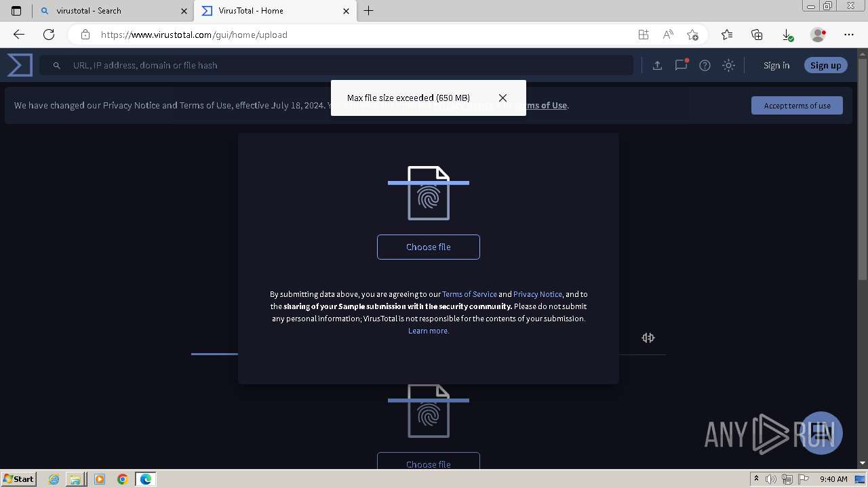Image resolution: width=868 pixels, height=488 pixels.
Task: Click the Sign up button
Action: [x=825, y=65]
